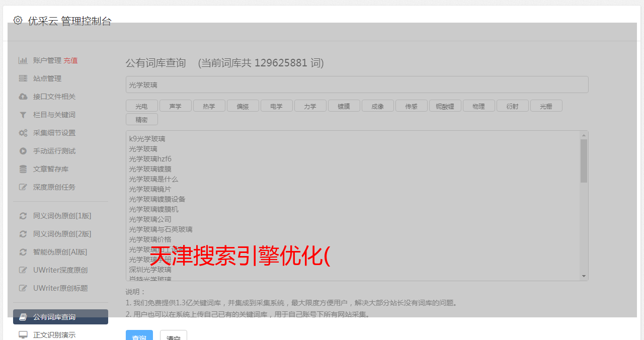This screenshot has width=644, height=340.
Task: Click the gear icon beside 优采云 管理控制台
Action: (18, 21)
